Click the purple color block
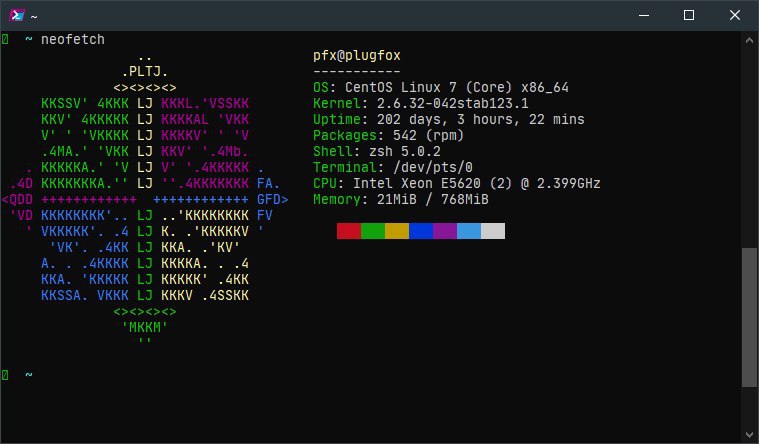The height and width of the screenshot is (444, 759). [445, 231]
